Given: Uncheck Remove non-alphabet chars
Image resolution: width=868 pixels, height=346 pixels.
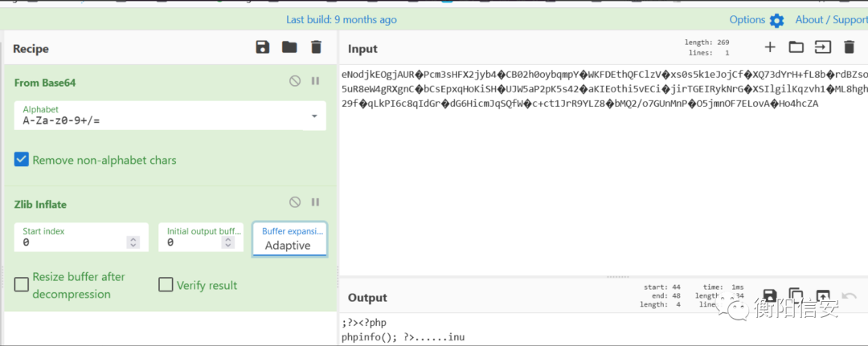Looking at the screenshot, I should 21,160.
